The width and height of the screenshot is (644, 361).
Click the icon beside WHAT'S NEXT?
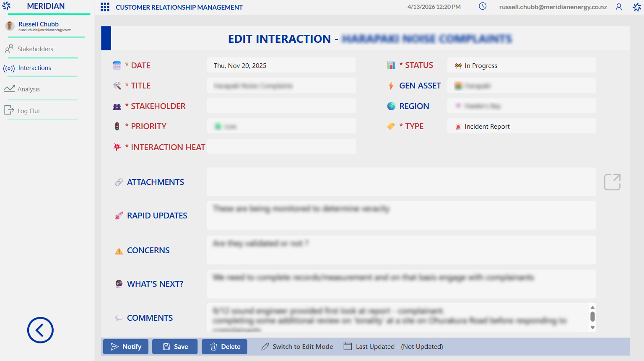[119, 284]
